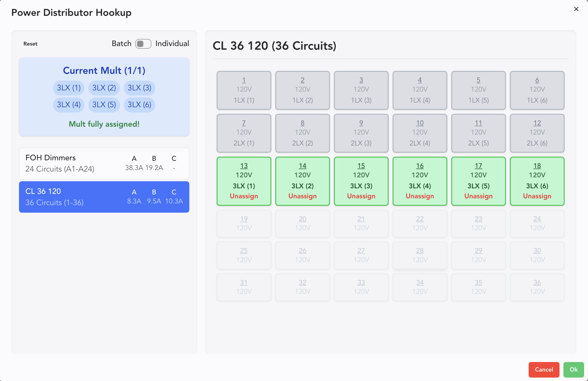Viewport: 588px width, 381px height.
Task: Click the 3LX (5) mult chip
Action: click(104, 105)
